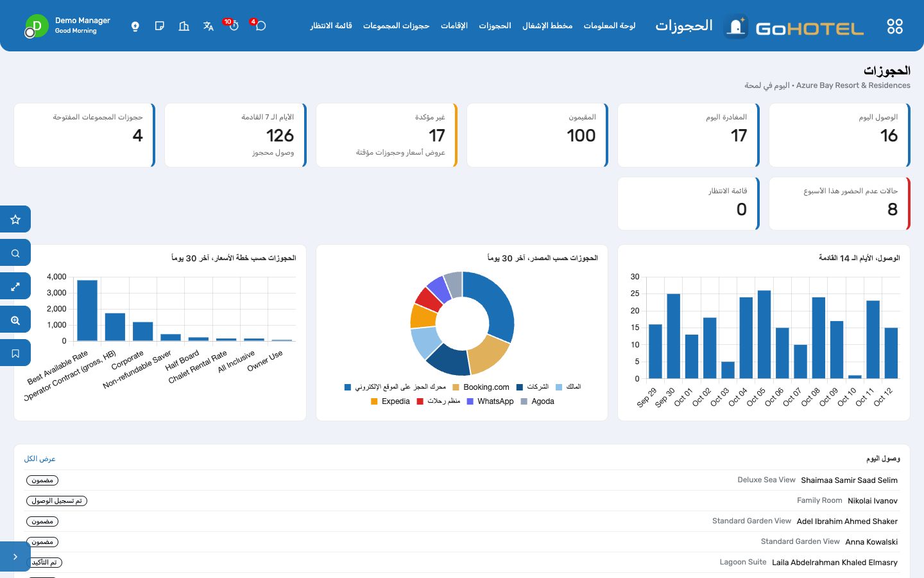Open the الوصول اليوم card showing 16

tap(839, 136)
